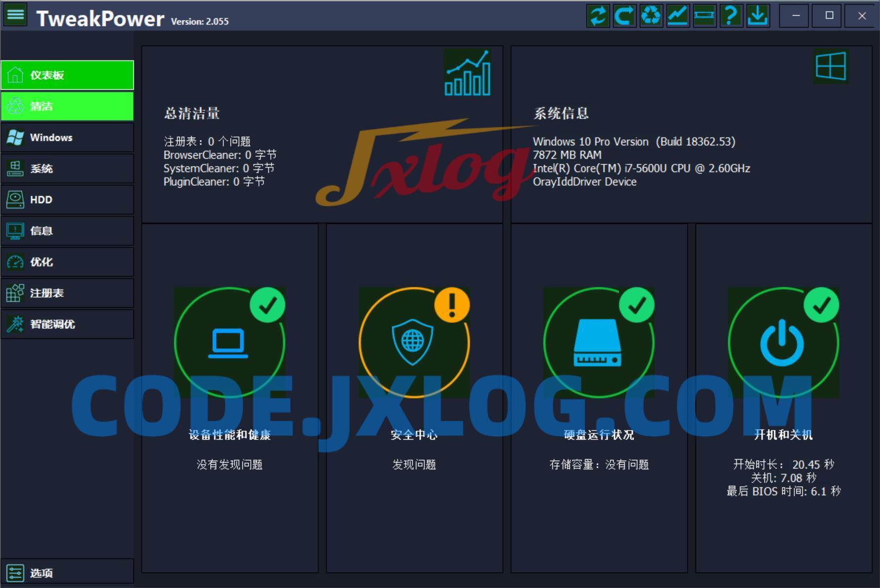Click the download updates icon in the title bar

[x=758, y=15]
